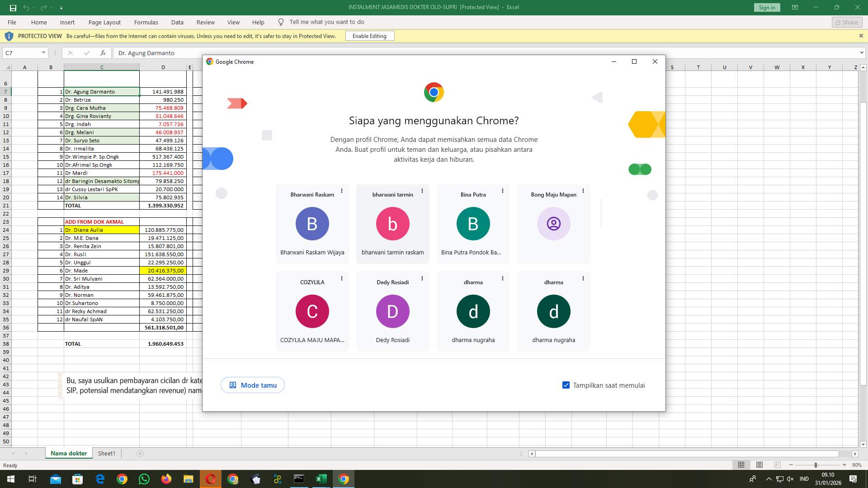Switch to the Sheet1 worksheet tab
Screen dimensions: 868x488
[x=107, y=453]
